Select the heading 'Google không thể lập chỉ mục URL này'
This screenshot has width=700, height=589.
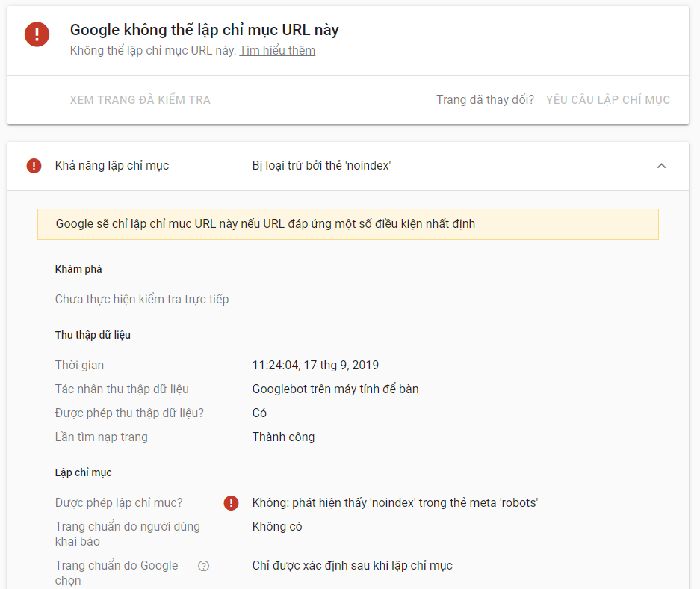pyautogui.click(x=205, y=30)
